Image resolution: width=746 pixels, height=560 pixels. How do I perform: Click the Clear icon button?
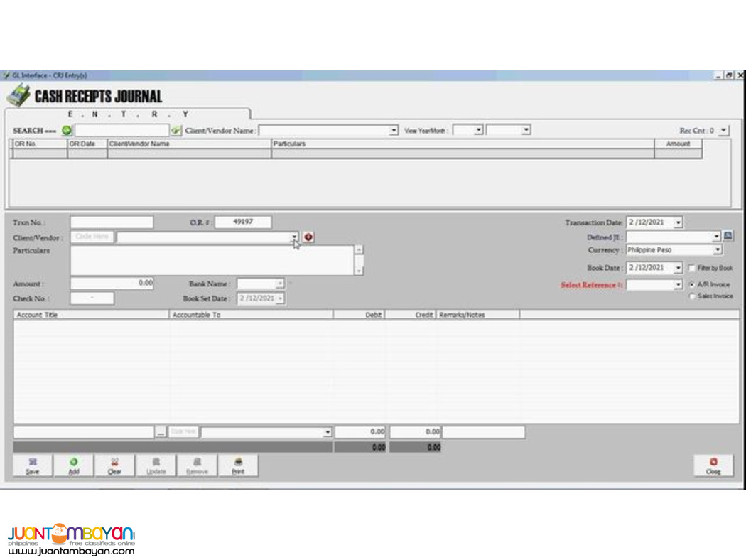[x=114, y=465]
